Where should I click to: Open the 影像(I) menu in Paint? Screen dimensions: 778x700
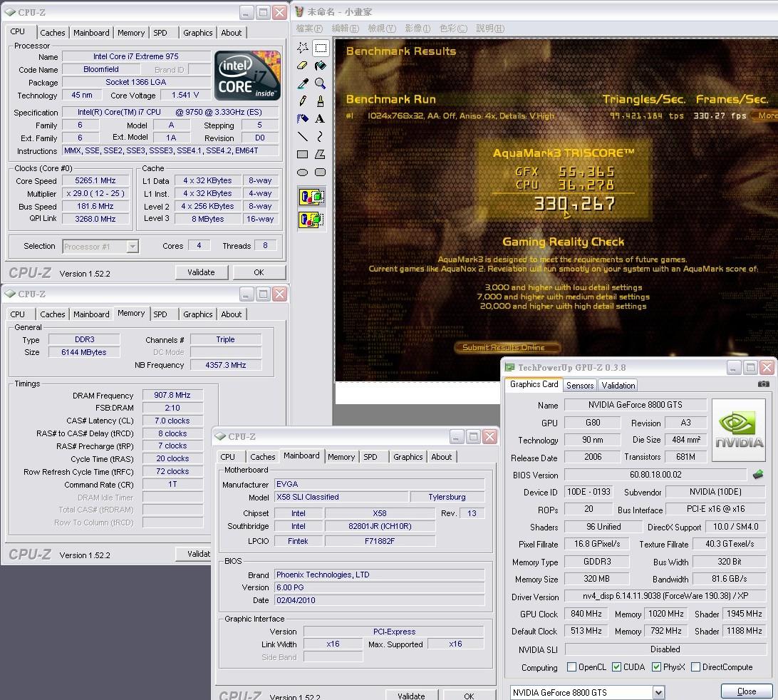[417, 29]
